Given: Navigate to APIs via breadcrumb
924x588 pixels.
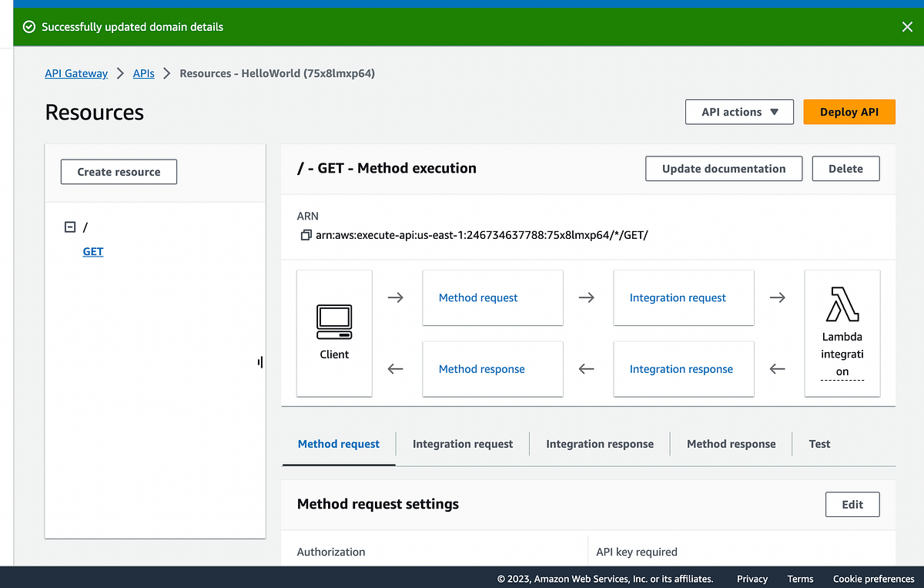Looking at the screenshot, I should 143,73.
